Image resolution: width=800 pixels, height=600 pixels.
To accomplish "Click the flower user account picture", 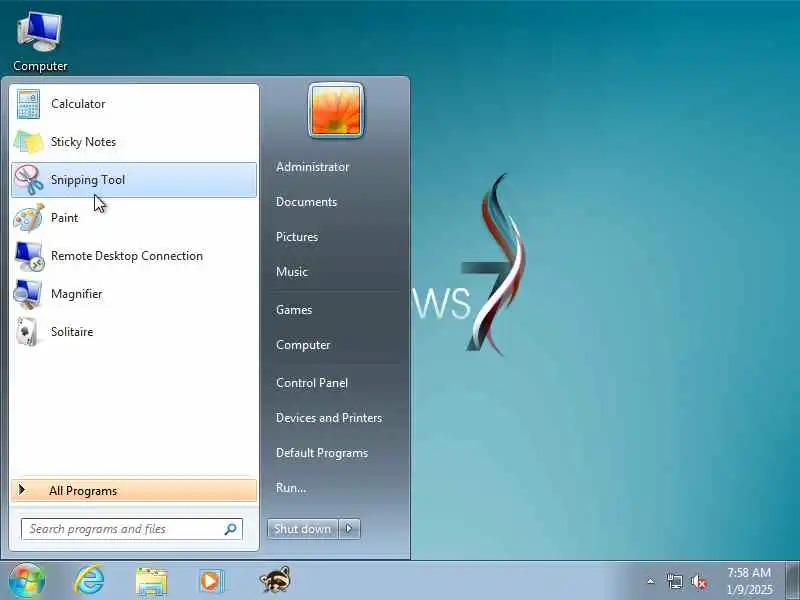I will (x=336, y=110).
